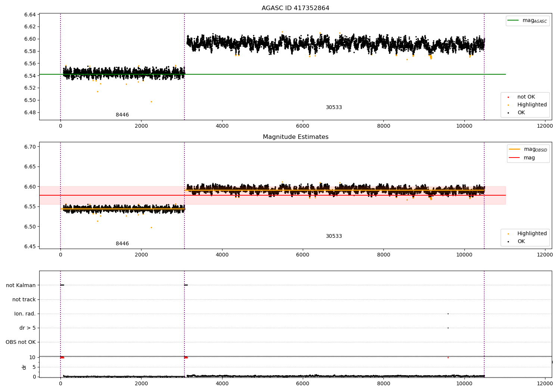The image size is (560, 392).
Task: Click the 'Ion. rad.' row label
Action: [25, 314]
